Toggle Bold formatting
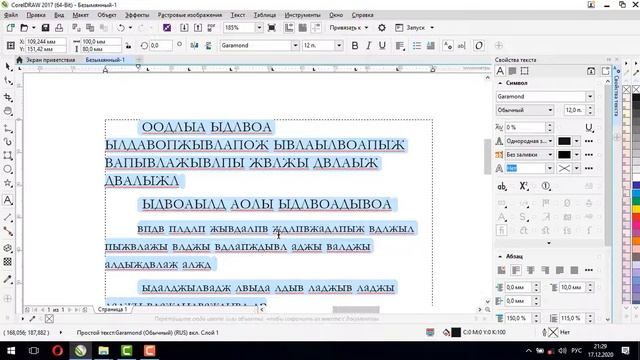This screenshot has height=360, width=640. click(x=355, y=46)
